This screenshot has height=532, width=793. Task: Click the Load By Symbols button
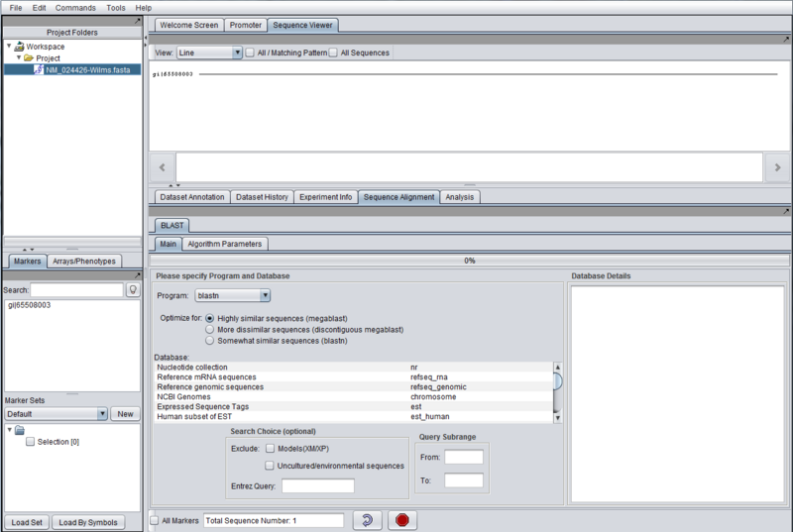[x=87, y=522]
